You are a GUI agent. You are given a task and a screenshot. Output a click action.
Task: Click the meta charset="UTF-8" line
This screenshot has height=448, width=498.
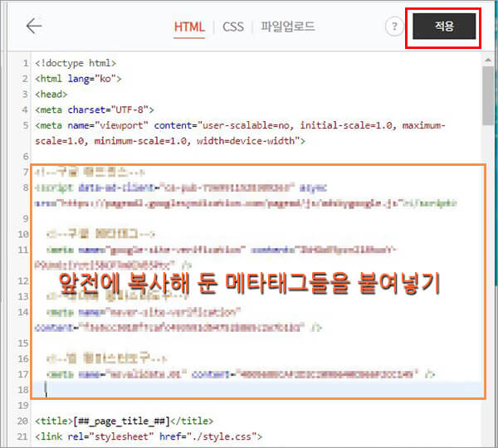tap(95, 110)
